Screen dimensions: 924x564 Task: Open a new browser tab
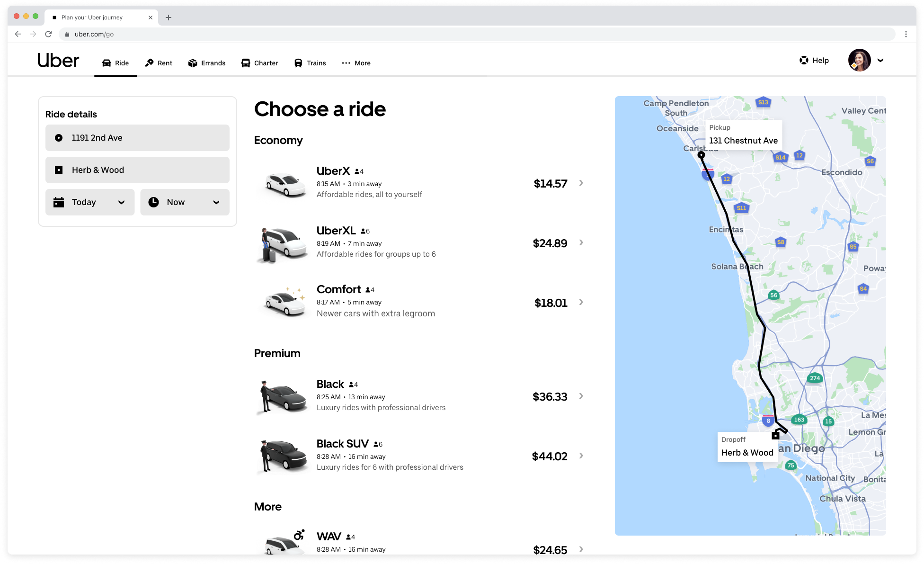click(x=169, y=18)
